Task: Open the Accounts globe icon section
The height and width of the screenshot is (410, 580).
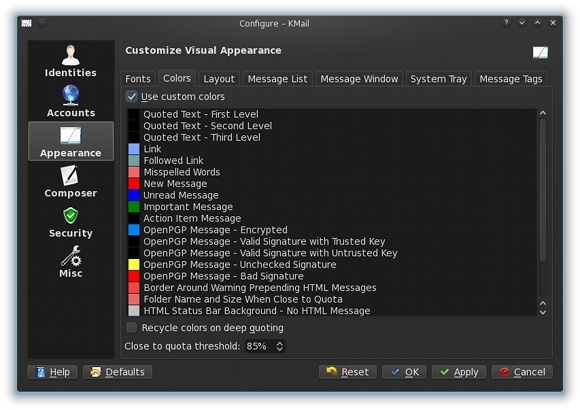Action: 71,101
